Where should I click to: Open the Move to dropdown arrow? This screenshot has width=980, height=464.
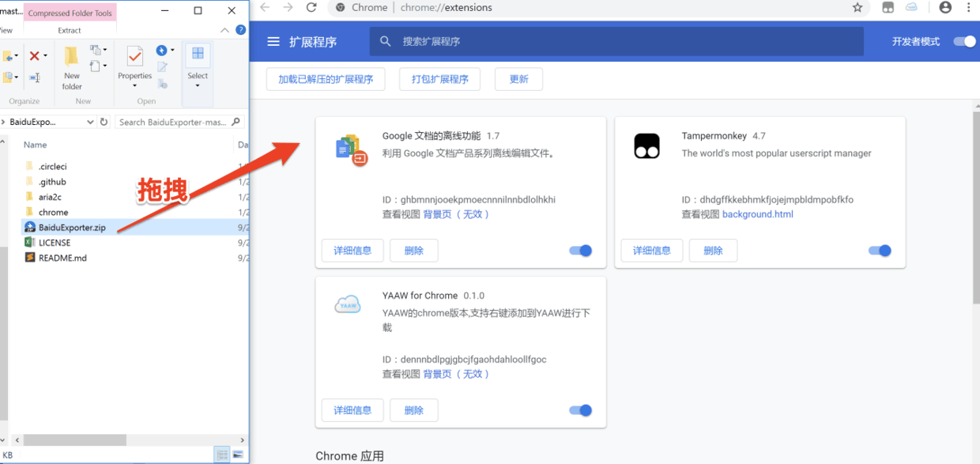tap(17, 56)
